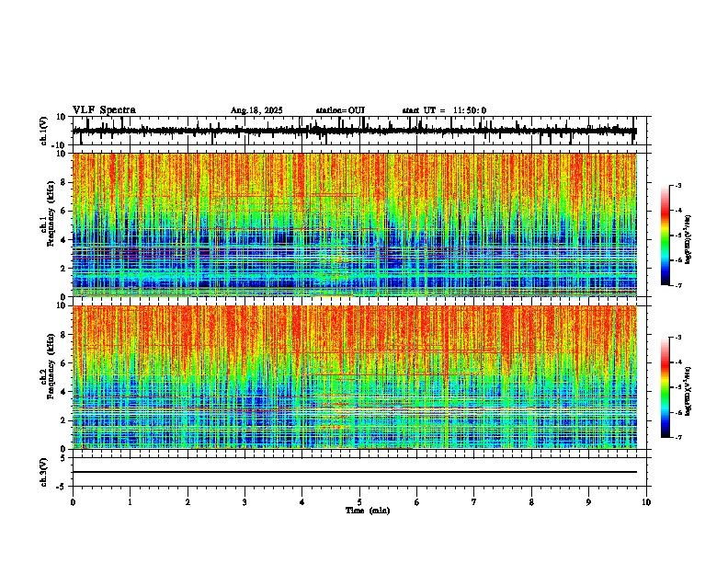Click the "Time (min)" x-axis label
This screenshot has height=563, width=728.
pyautogui.click(x=368, y=511)
